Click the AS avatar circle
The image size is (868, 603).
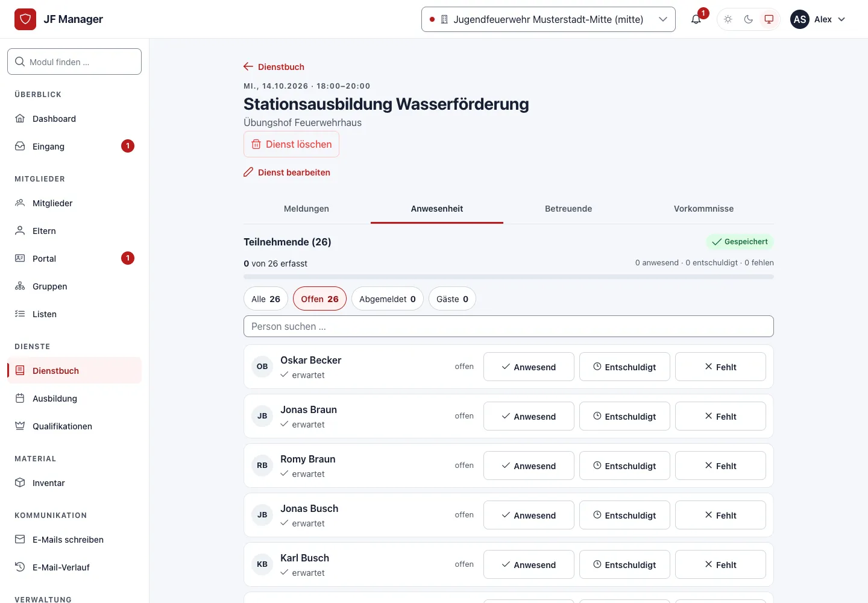pyautogui.click(x=800, y=19)
